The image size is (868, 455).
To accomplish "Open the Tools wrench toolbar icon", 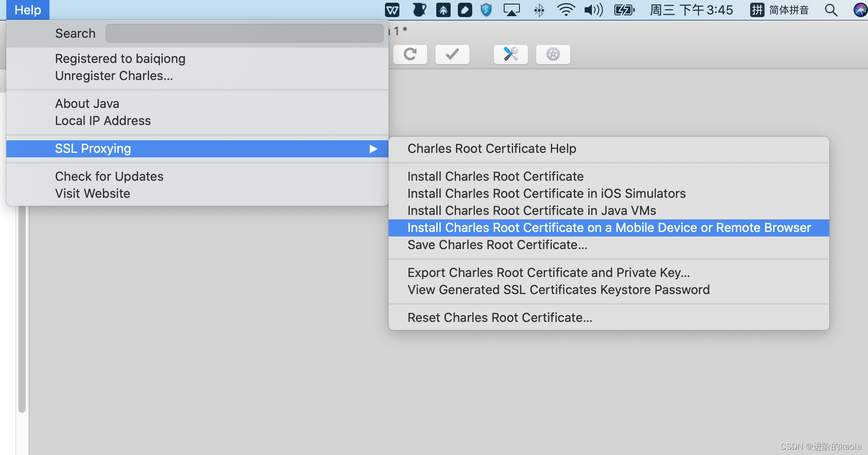I will pos(511,54).
